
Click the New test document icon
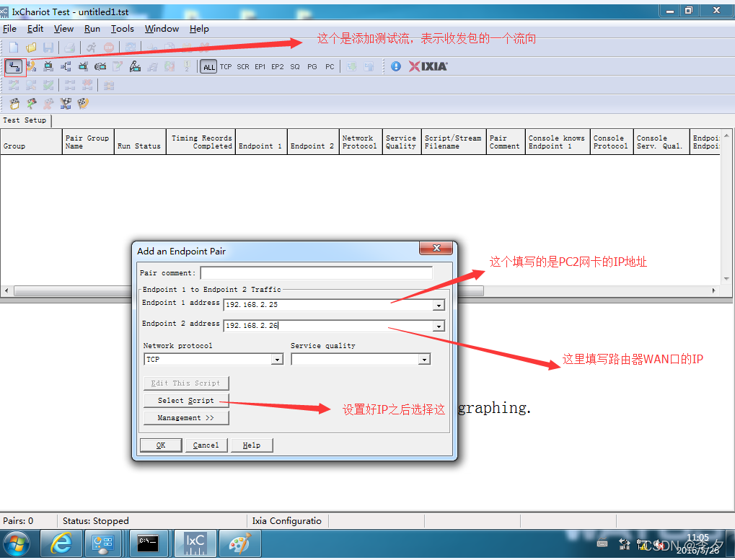(14, 48)
